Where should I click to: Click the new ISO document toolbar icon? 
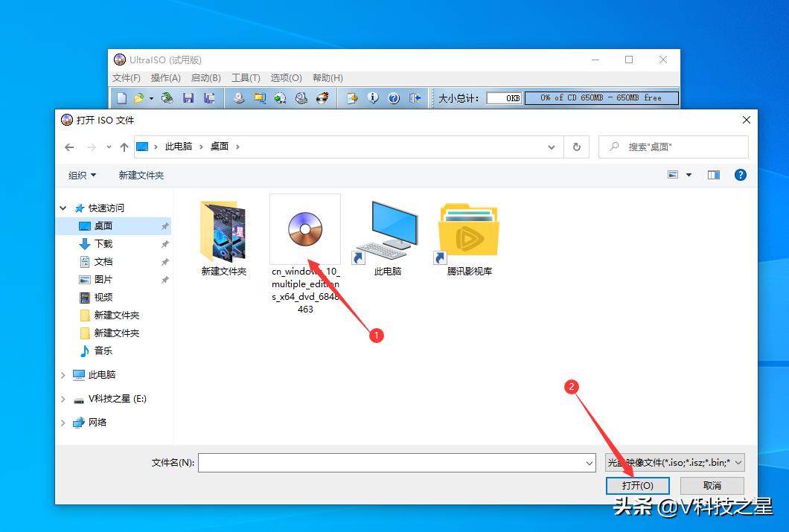tap(121, 97)
